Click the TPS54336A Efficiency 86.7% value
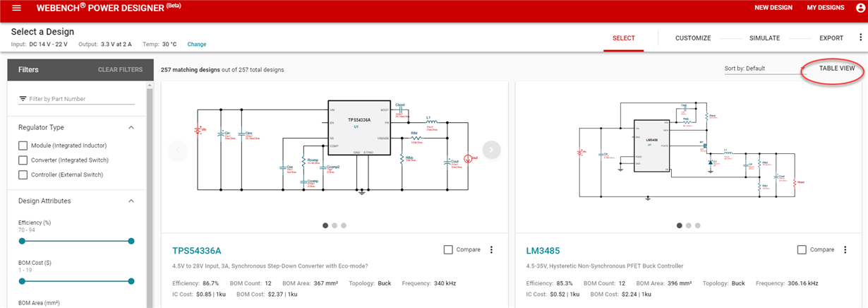 coord(210,283)
